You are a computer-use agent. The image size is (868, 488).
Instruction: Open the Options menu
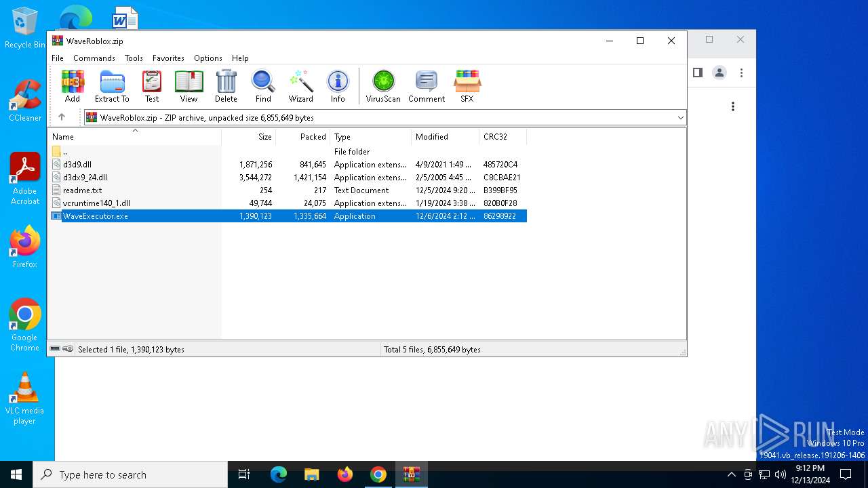click(208, 58)
